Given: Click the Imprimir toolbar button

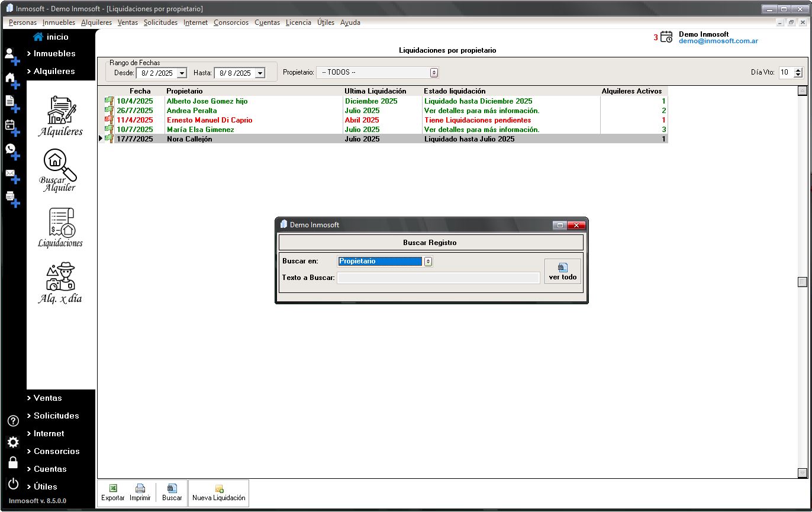Looking at the screenshot, I should point(140,492).
